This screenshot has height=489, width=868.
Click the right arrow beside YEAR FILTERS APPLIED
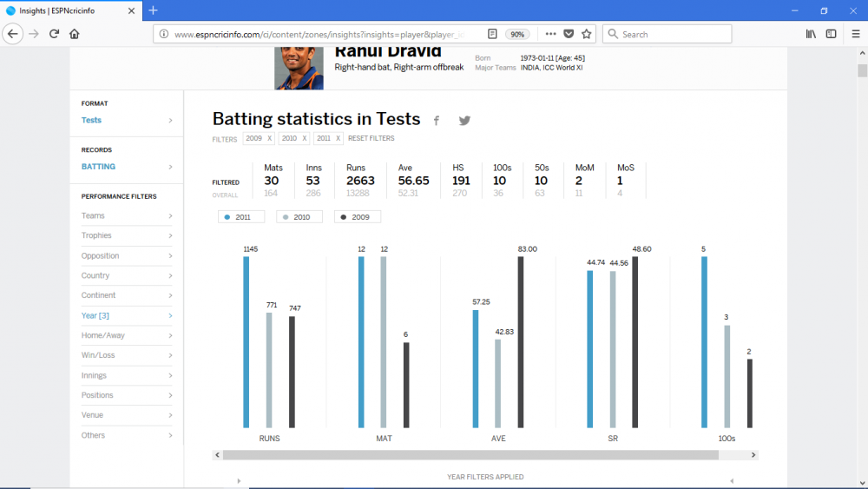click(732, 480)
